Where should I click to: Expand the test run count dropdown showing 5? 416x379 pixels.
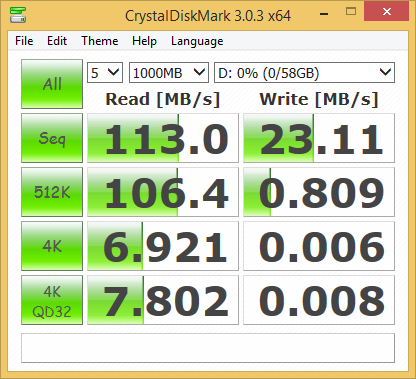pos(105,72)
